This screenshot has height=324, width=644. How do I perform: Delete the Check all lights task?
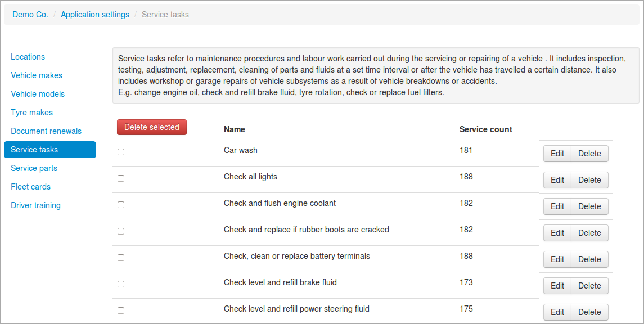pyautogui.click(x=589, y=180)
